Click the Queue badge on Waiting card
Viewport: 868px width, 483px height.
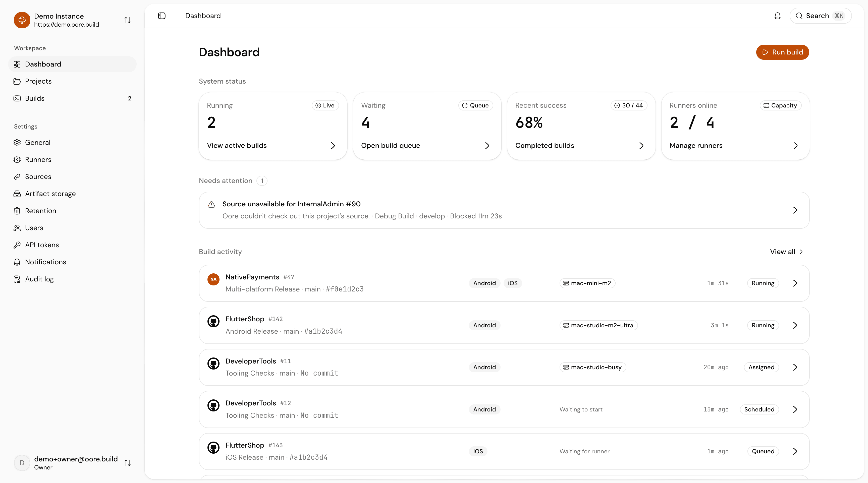coord(475,105)
